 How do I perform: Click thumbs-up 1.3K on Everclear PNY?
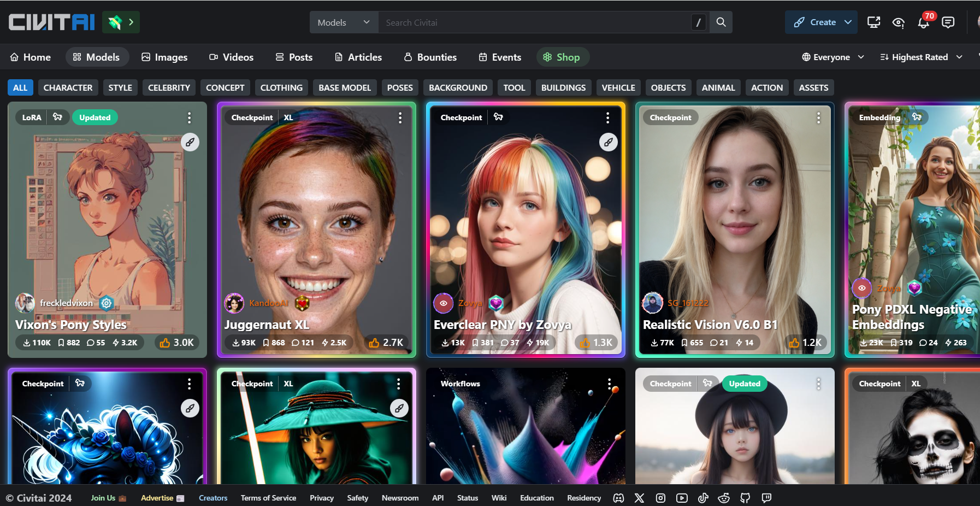(596, 343)
